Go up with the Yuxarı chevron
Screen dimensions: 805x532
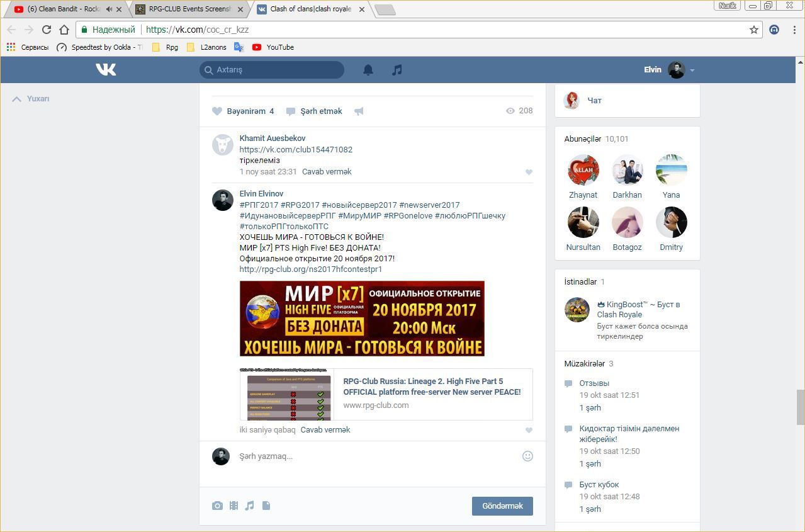pos(17,99)
